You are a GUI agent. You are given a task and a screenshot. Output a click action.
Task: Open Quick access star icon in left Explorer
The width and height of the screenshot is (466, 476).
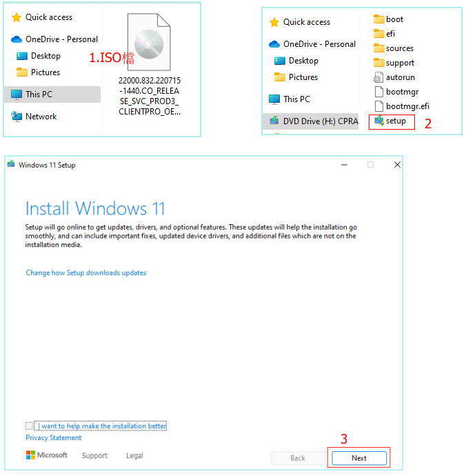17,17
